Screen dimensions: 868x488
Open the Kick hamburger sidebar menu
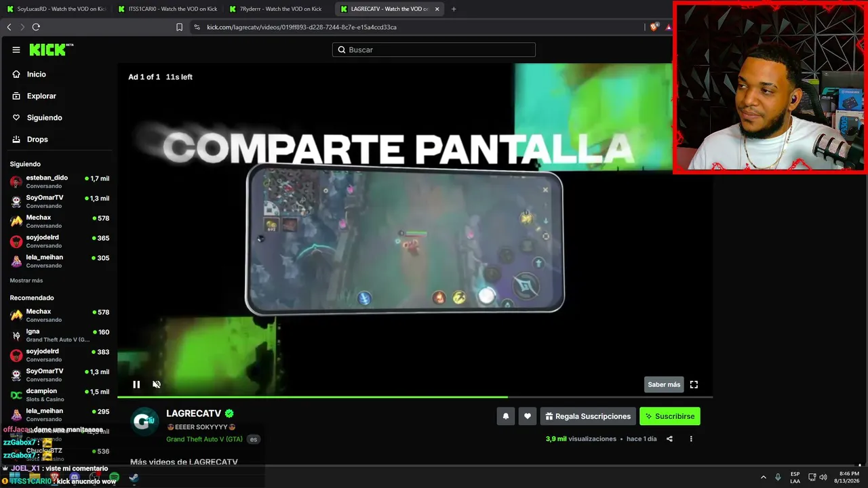click(x=16, y=49)
